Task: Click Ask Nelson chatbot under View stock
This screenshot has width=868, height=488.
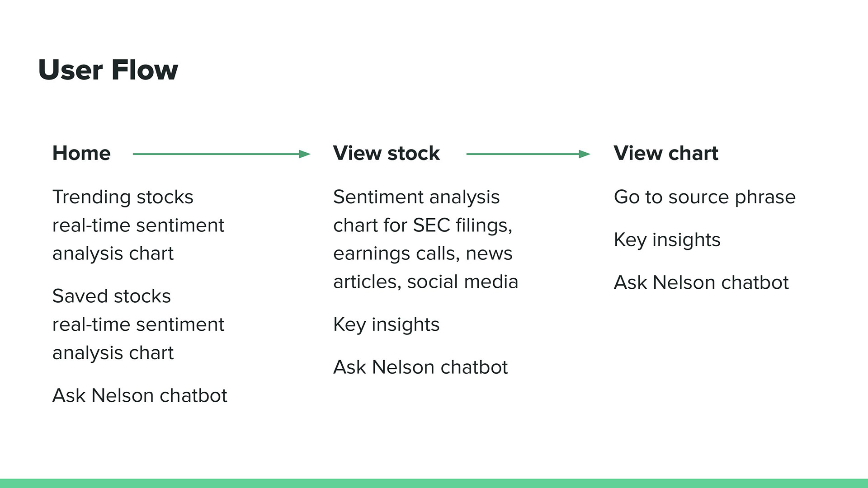Action: 420,367
